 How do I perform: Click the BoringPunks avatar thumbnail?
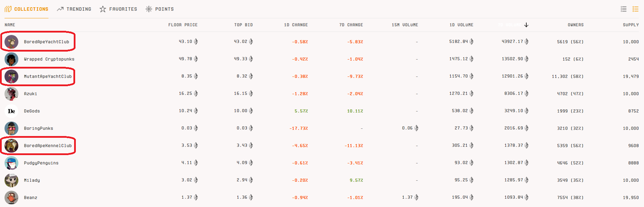[11, 128]
